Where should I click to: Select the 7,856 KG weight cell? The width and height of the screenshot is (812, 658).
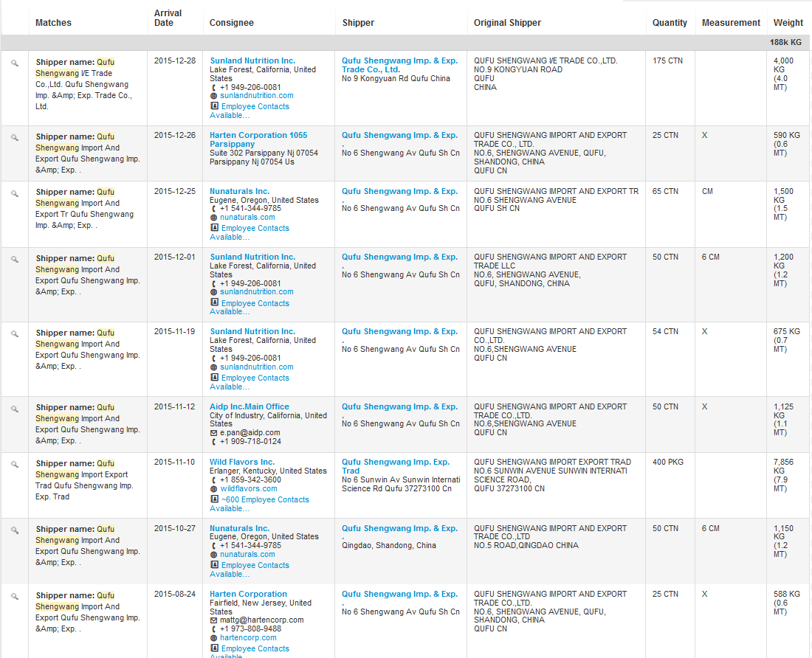(x=783, y=475)
